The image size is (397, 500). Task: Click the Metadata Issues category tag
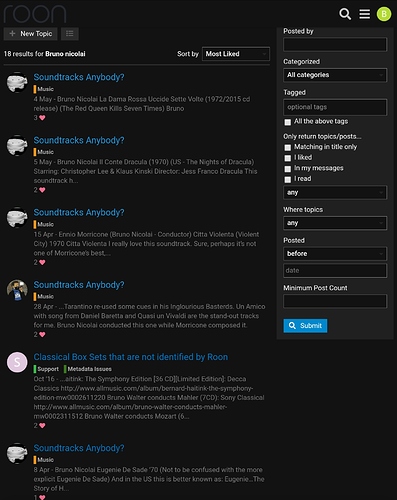(88, 369)
